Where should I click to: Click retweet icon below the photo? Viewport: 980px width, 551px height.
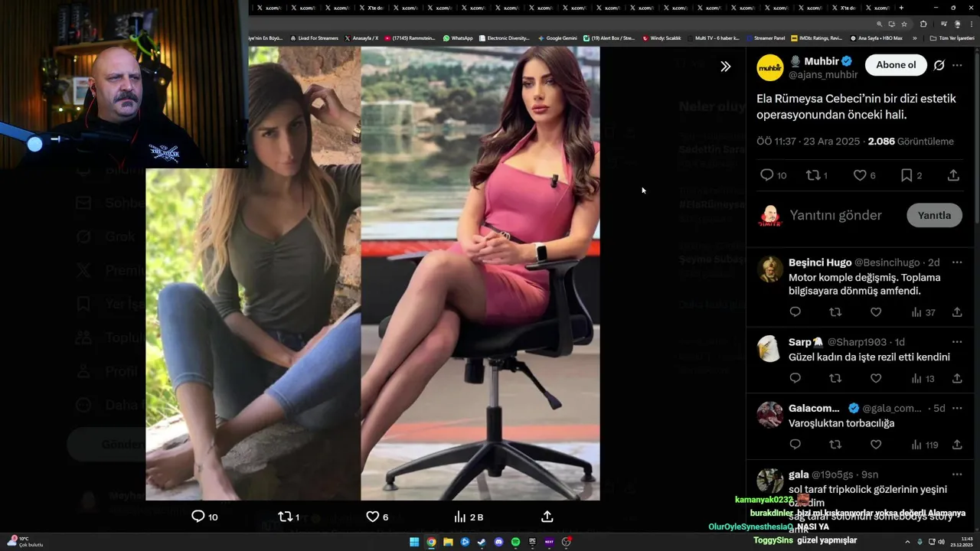pyautogui.click(x=286, y=517)
